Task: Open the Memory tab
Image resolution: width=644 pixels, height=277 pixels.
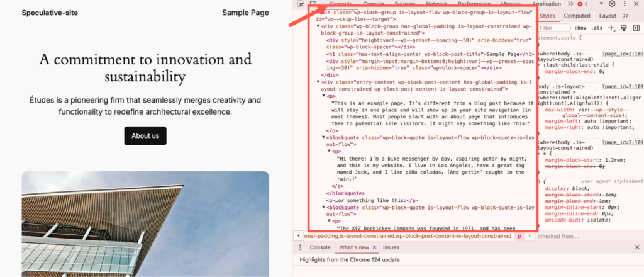Action: coord(511,4)
